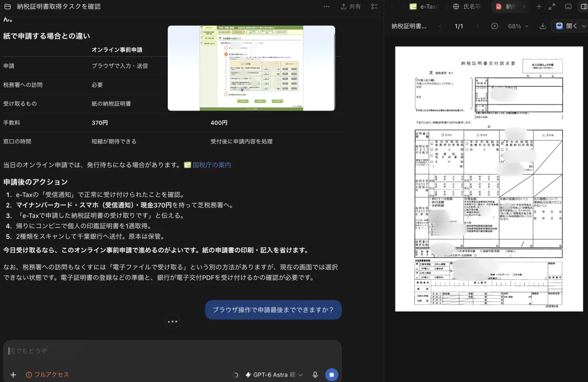588x382 pixels.
Task: Switch to the e-Tax tab
Action: pos(425,6)
